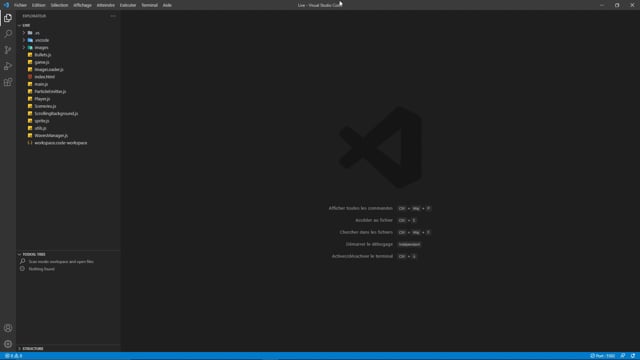Open the feedback icon in status bar
Viewport: 640px width, 360px height.
pos(623,356)
